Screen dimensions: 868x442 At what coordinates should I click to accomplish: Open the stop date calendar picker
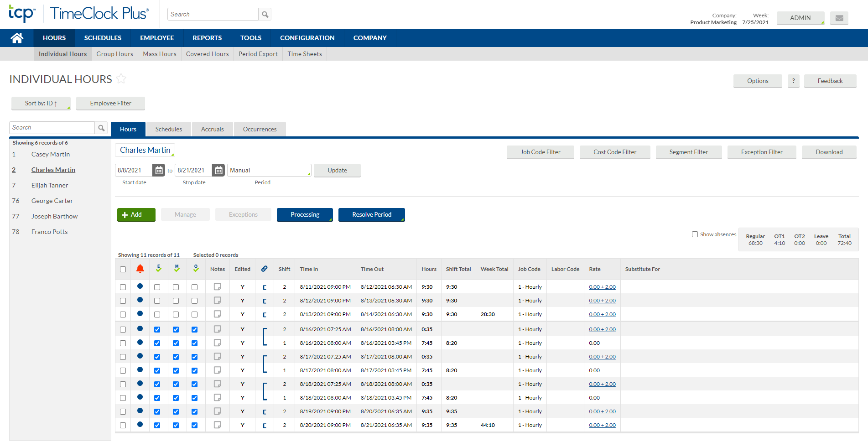point(218,171)
